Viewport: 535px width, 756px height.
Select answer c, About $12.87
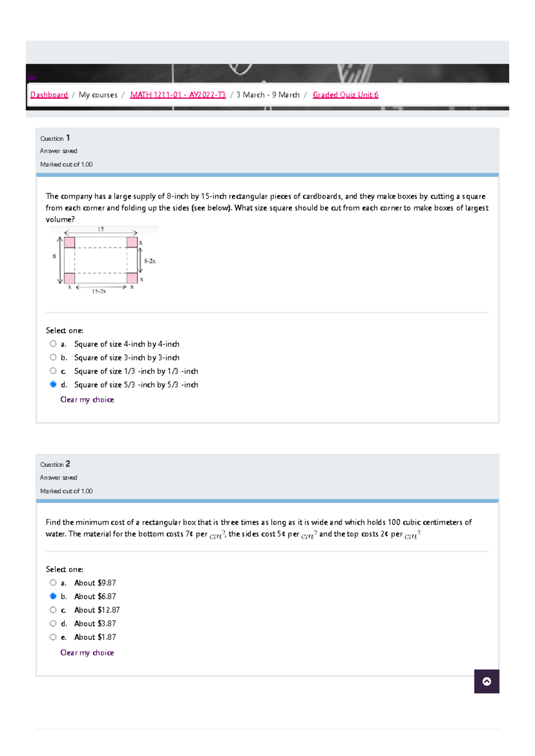tap(53, 610)
